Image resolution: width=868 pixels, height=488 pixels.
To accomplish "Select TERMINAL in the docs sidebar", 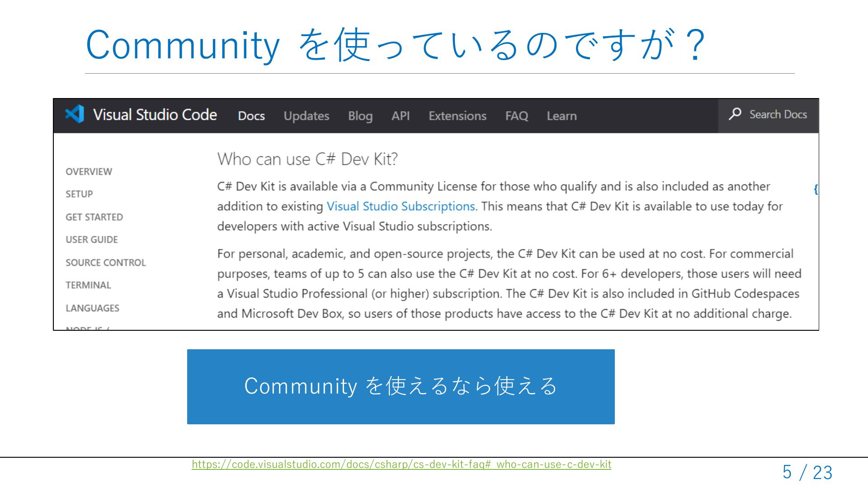I will (88, 285).
